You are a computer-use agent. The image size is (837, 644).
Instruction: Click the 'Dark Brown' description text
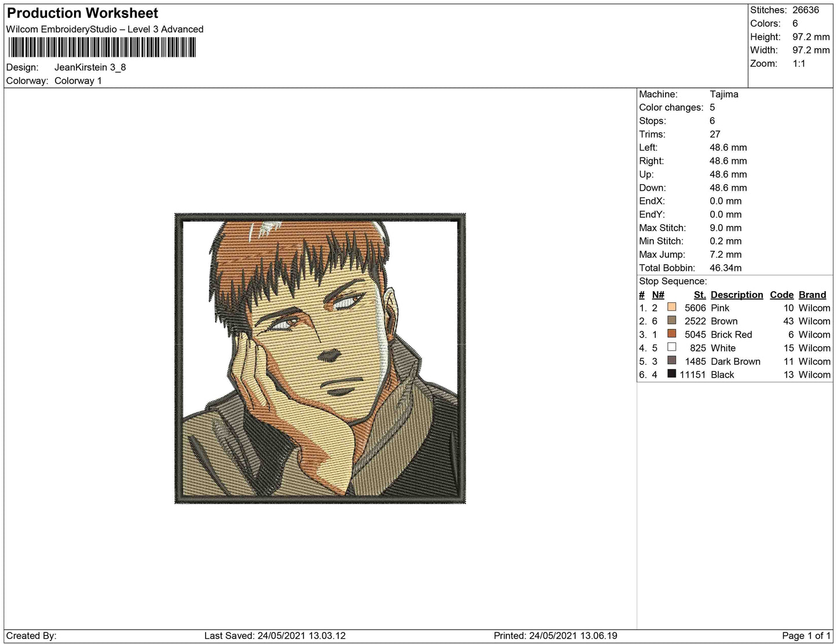tap(736, 361)
